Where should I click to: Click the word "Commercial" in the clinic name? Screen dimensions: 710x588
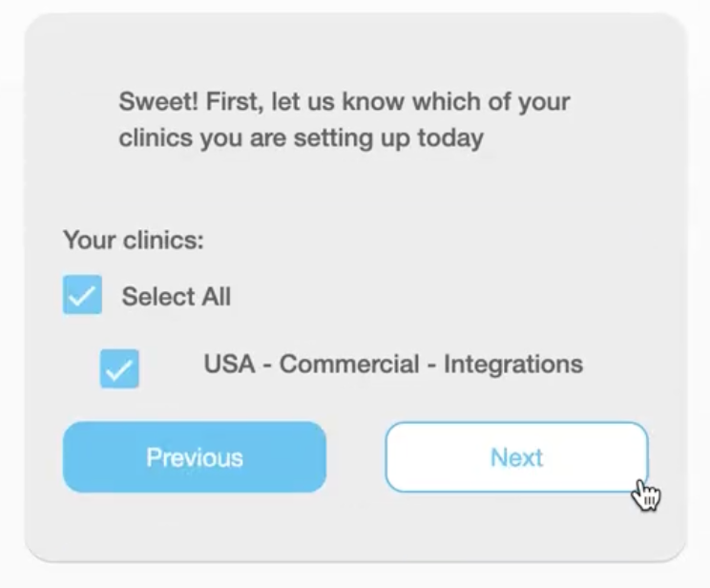point(349,365)
